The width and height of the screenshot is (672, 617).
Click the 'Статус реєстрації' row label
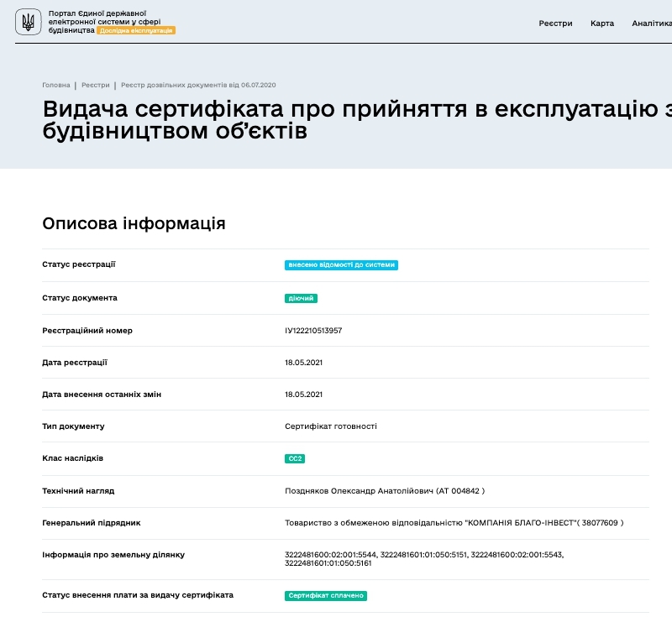click(x=79, y=264)
